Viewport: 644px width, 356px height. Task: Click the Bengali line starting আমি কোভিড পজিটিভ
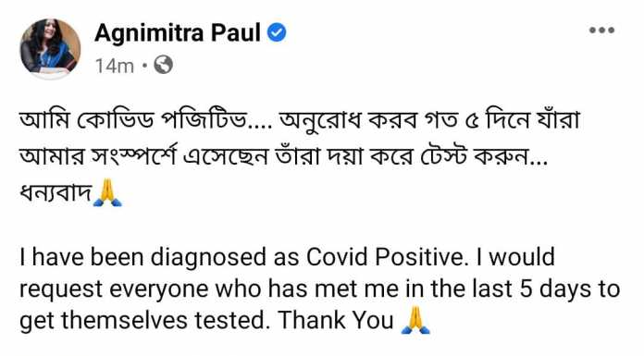(300, 120)
